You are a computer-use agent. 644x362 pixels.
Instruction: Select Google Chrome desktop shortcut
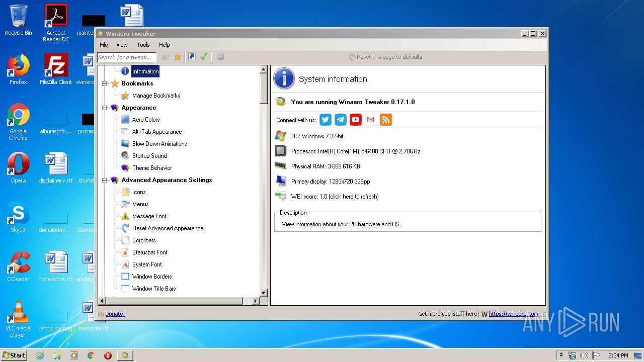point(18,122)
